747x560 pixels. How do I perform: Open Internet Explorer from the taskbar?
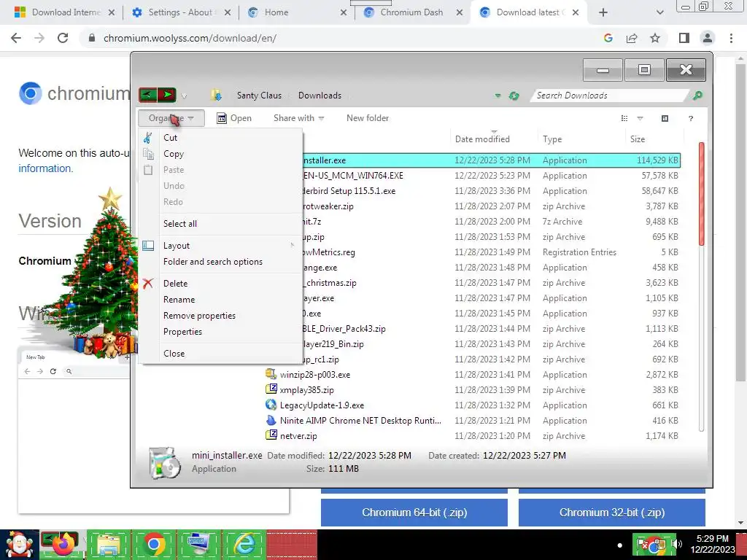(x=245, y=545)
